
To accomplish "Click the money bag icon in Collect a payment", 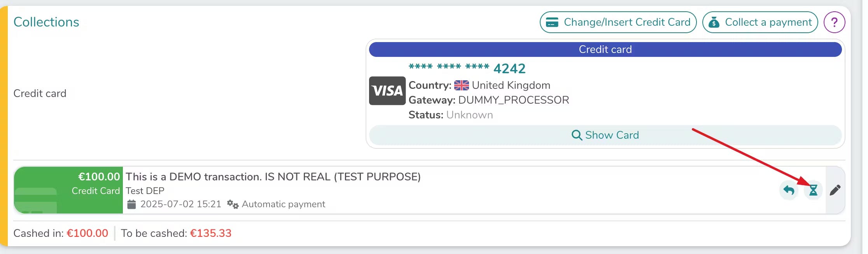I will click(714, 23).
